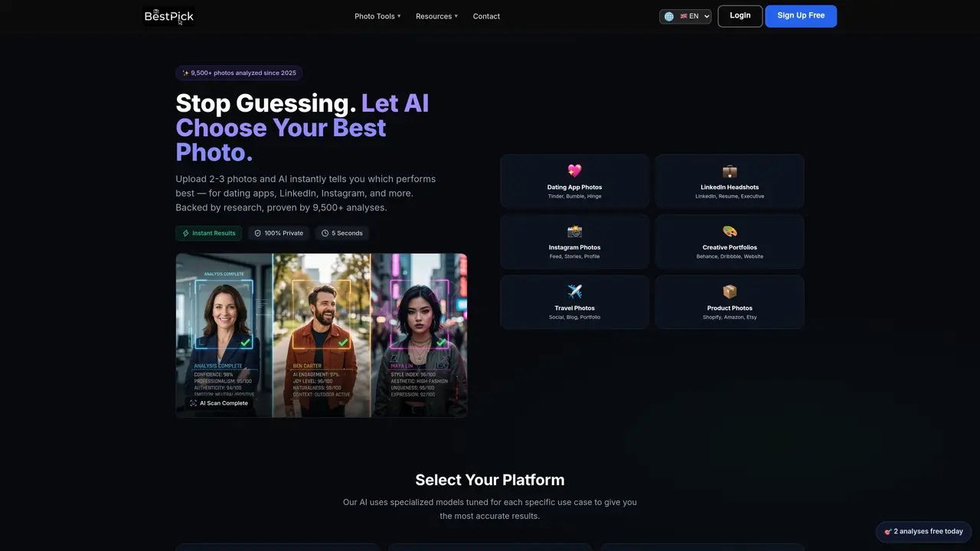This screenshot has width=980, height=551.
Task: Click the sparkling heart icon for Dating App
Action: [x=574, y=171]
